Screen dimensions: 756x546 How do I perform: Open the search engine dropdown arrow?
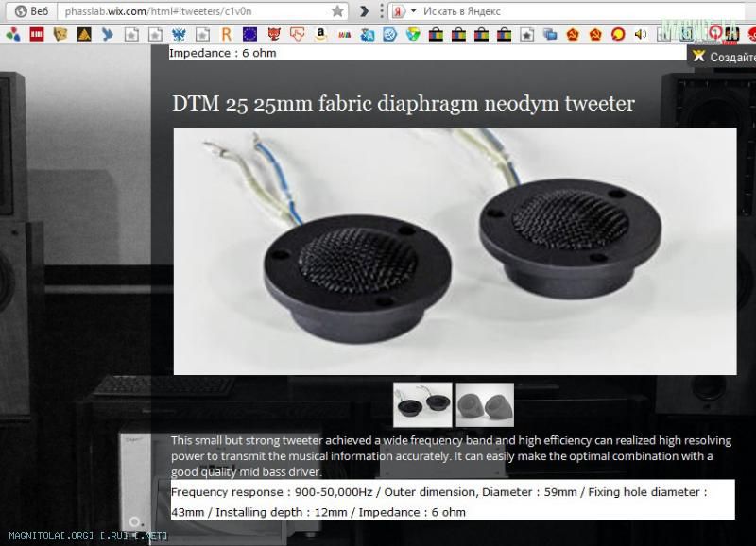(x=413, y=10)
